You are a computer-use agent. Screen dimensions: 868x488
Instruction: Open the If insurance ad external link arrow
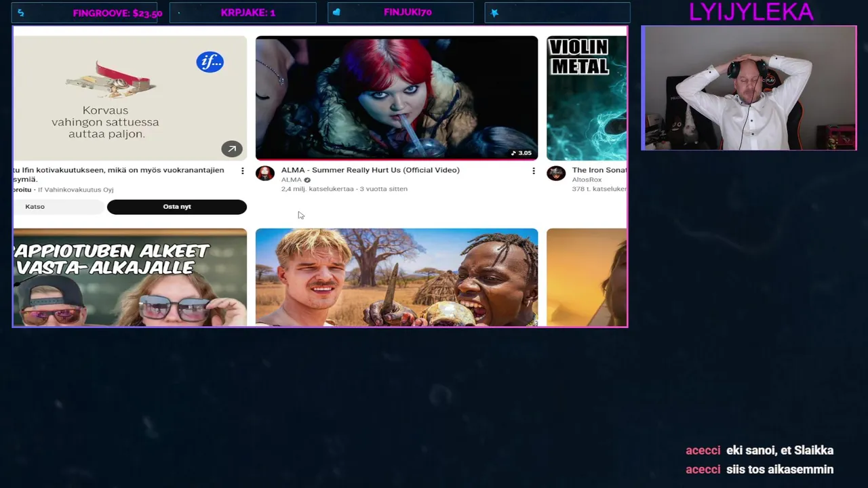pyautogui.click(x=232, y=148)
